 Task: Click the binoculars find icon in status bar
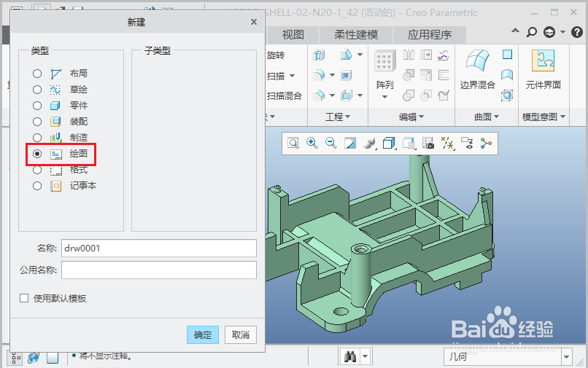350,357
